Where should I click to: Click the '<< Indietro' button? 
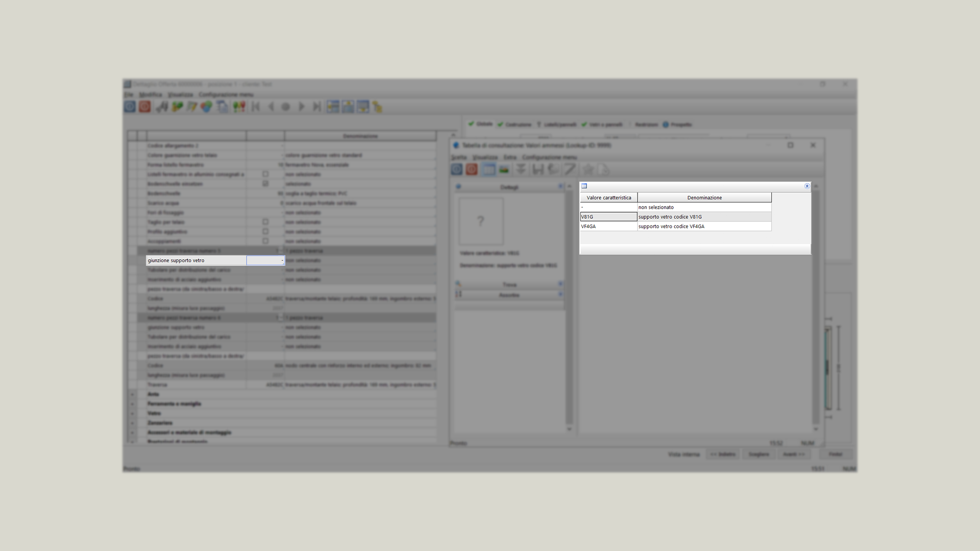723,454
